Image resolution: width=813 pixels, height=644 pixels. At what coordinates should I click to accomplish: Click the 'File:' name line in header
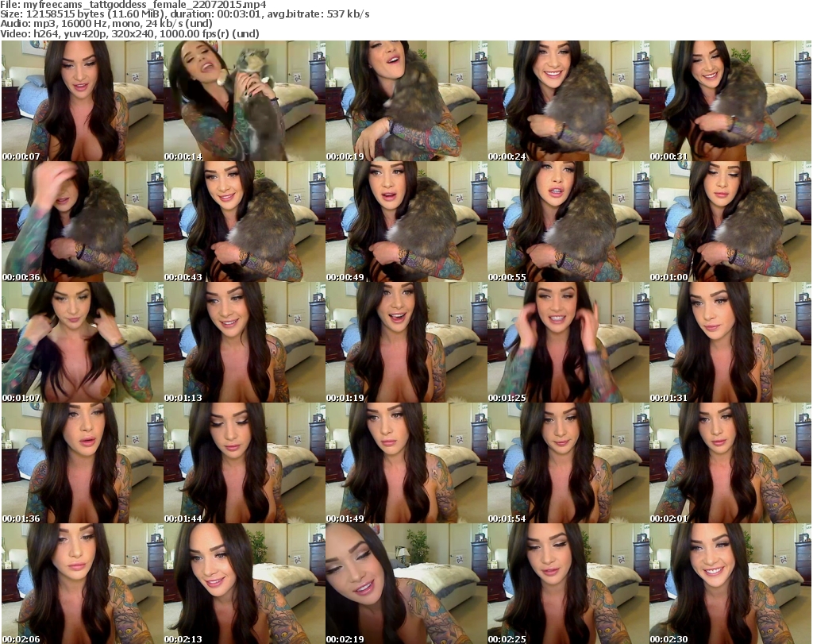click(x=133, y=5)
